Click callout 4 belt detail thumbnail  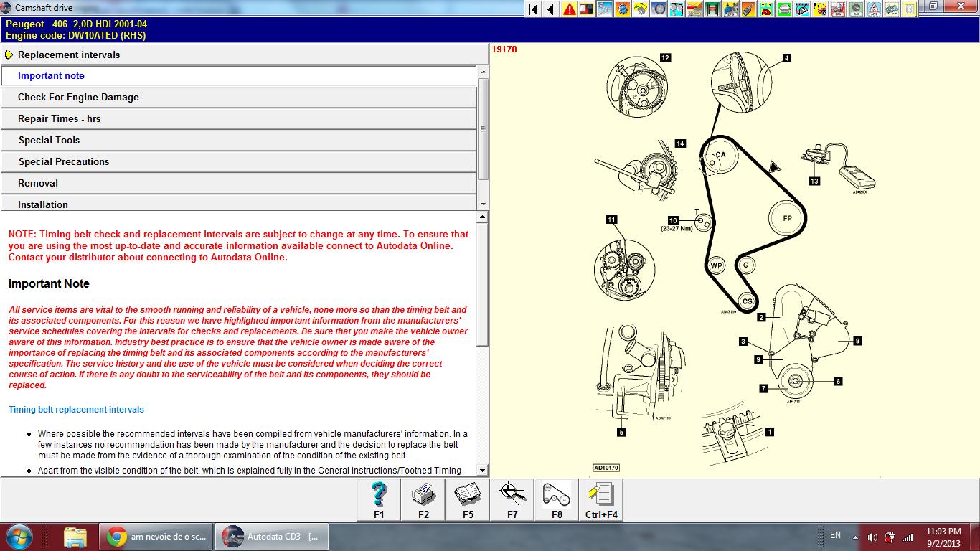pos(740,83)
